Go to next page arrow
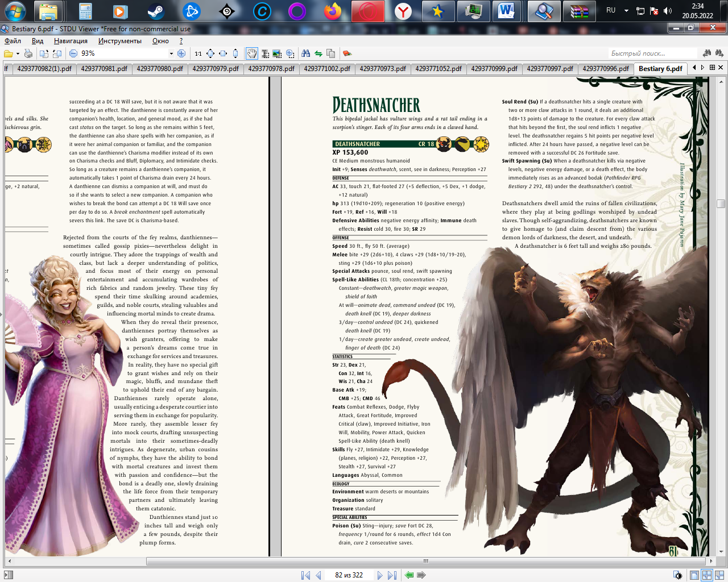This screenshot has width=728, height=582. click(380, 575)
